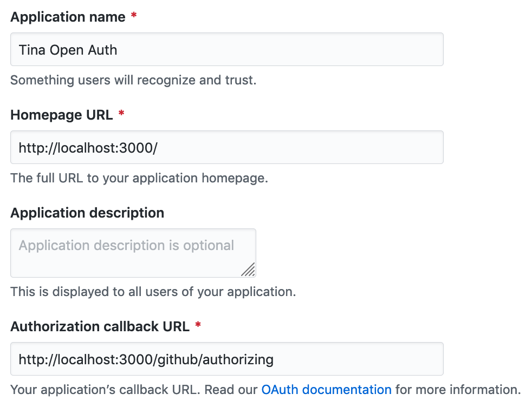This screenshot has width=532, height=407.
Task: Focus the Application name input field
Action: (226, 49)
